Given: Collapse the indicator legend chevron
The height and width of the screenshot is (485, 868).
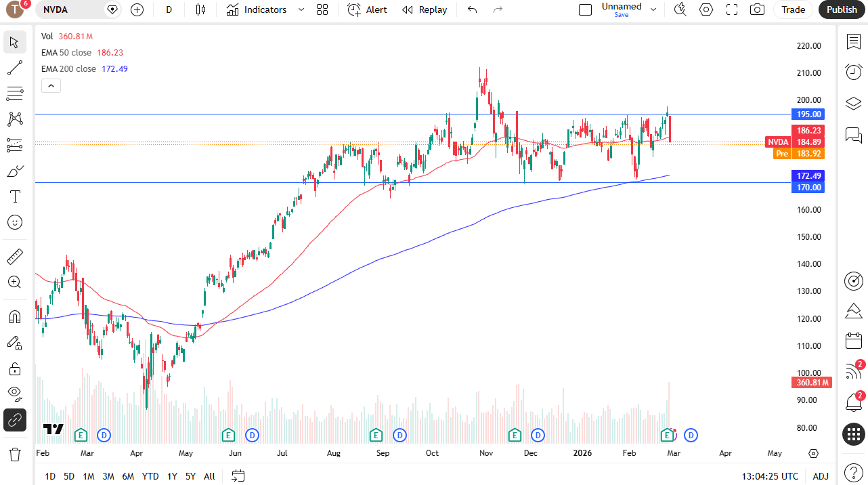Looking at the screenshot, I should pyautogui.click(x=51, y=85).
